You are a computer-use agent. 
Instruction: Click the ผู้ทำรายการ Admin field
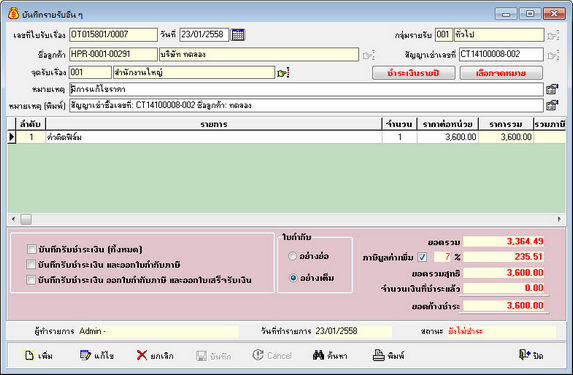[x=158, y=331]
